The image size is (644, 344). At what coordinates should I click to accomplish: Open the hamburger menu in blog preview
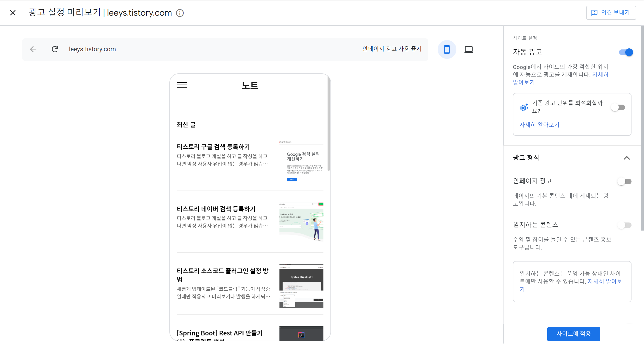[182, 85]
